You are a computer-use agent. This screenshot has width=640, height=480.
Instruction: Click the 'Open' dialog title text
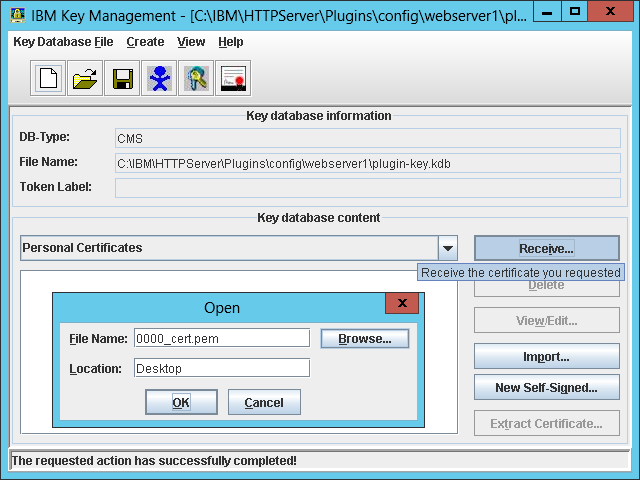[222, 308]
